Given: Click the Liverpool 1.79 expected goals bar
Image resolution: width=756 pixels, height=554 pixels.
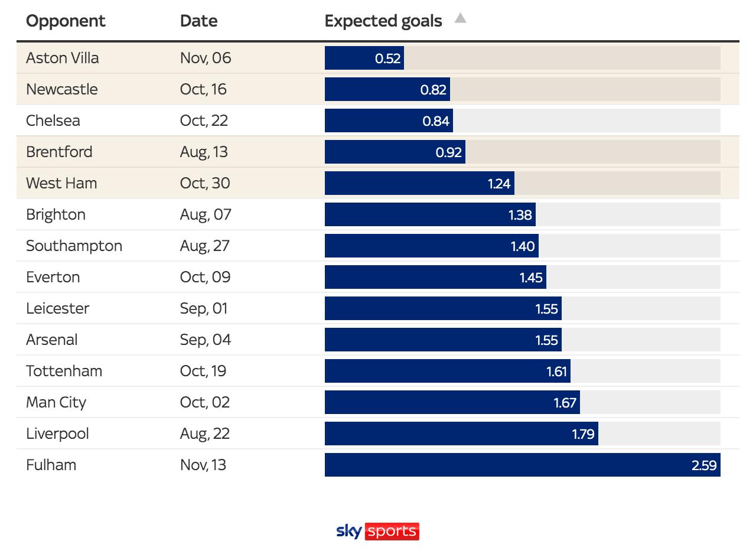Looking at the screenshot, I should pyautogui.click(x=461, y=434).
